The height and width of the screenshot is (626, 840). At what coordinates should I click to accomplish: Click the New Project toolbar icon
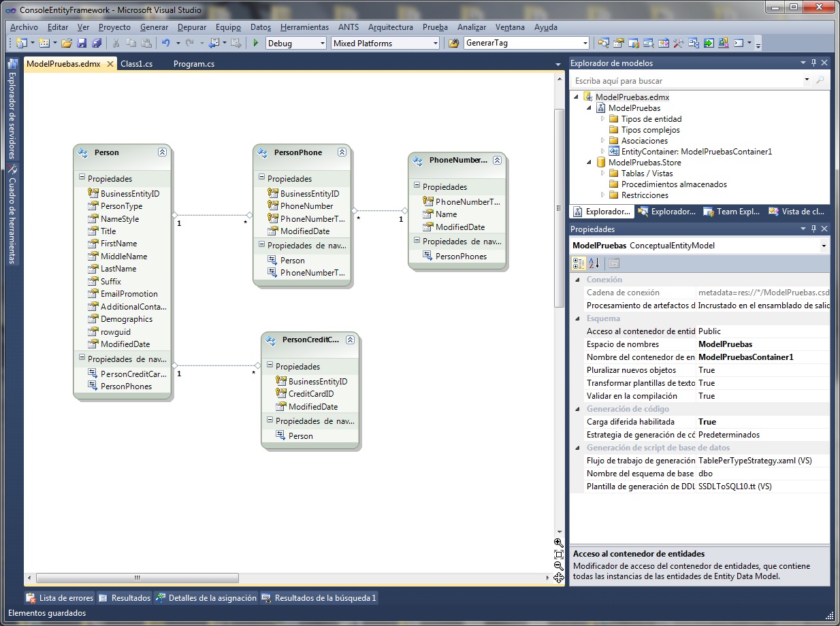point(20,43)
